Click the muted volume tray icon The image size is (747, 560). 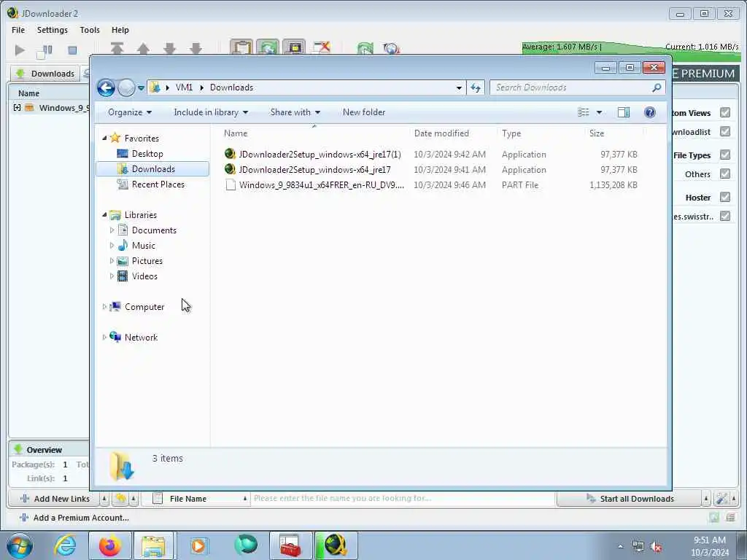[x=656, y=547]
